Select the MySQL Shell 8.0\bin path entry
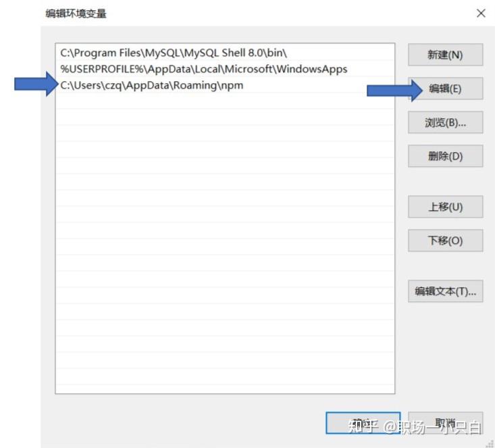 click(225, 53)
